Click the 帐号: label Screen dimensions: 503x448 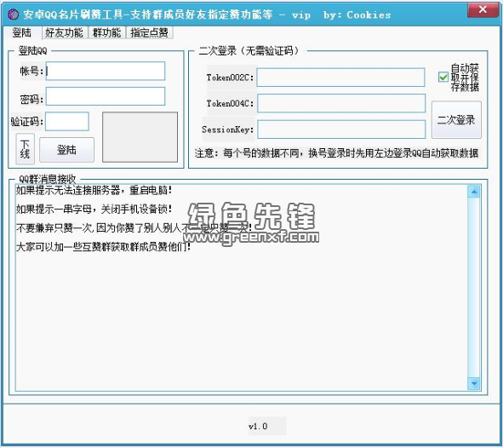31,71
